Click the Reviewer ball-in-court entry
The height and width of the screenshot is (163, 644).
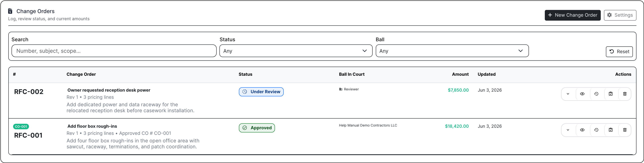349,89
